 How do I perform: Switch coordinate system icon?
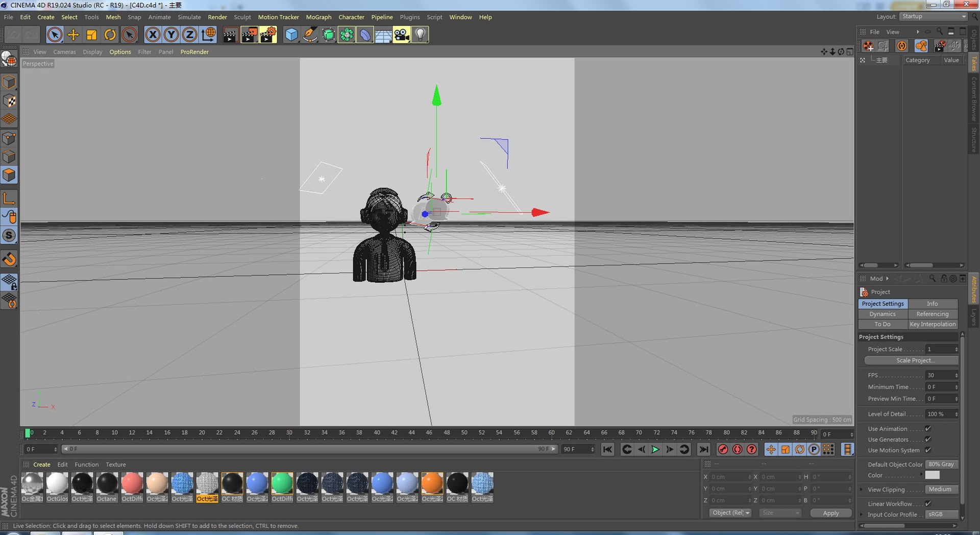click(x=208, y=35)
